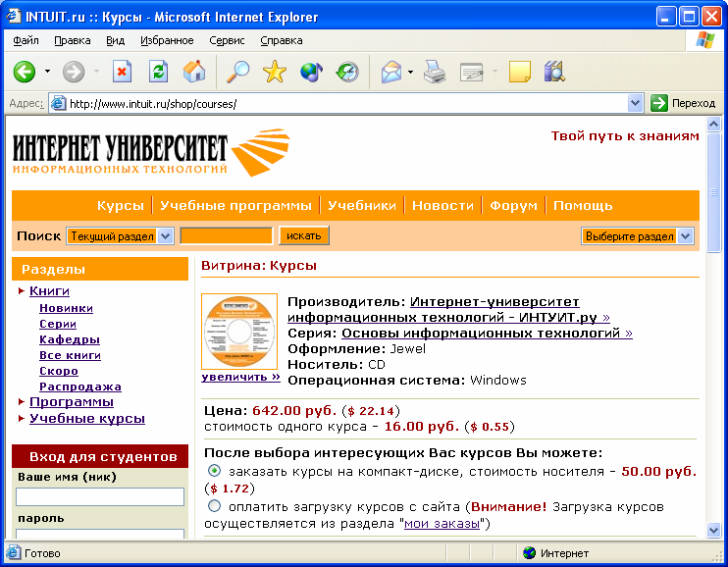The width and height of the screenshot is (728, 567).
Task: Click the искать search button
Action: [303, 235]
